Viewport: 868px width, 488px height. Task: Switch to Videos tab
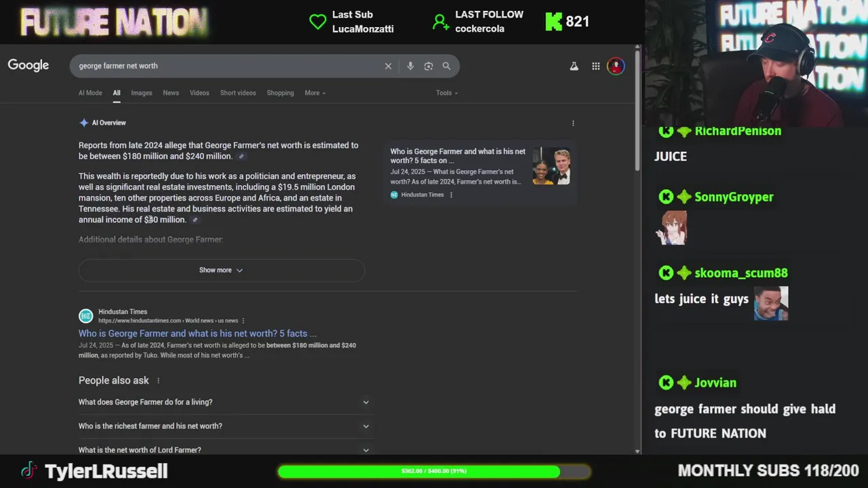pyautogui.click(x=199, y=93)
